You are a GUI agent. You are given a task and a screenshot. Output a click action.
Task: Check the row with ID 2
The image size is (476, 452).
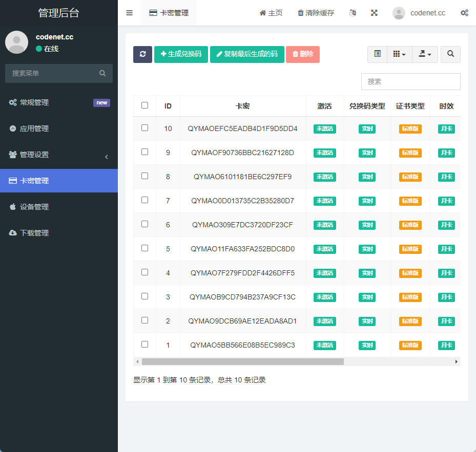pos(145,320)
